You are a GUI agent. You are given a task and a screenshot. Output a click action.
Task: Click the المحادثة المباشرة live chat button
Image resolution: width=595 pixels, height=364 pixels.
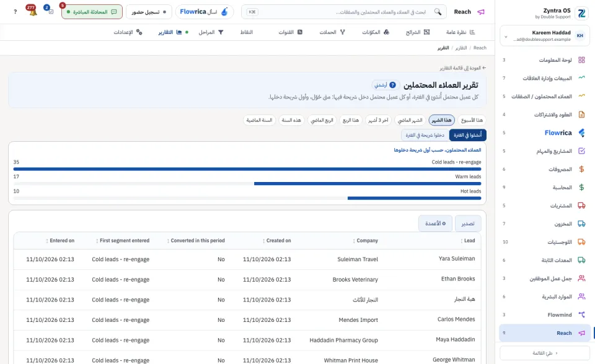point(92,12)
